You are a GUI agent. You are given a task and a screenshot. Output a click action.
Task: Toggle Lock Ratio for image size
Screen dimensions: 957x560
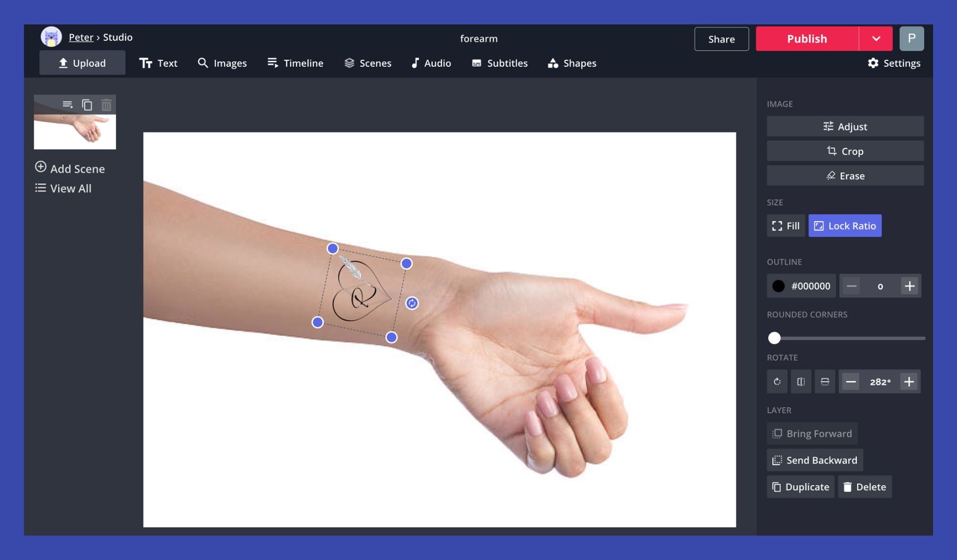coord(845,225)
